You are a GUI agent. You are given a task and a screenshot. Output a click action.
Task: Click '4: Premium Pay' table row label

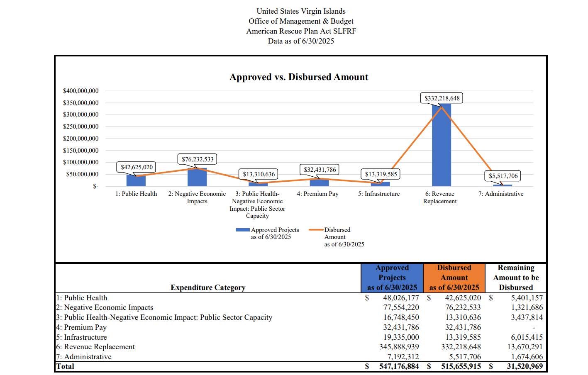81,327
